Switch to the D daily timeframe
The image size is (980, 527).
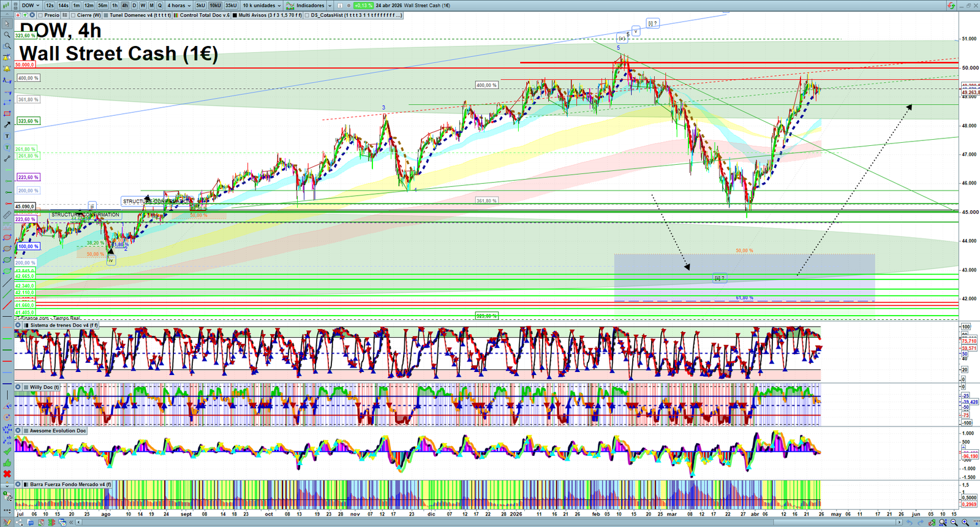pyautogui.click(x=134, y=6)
